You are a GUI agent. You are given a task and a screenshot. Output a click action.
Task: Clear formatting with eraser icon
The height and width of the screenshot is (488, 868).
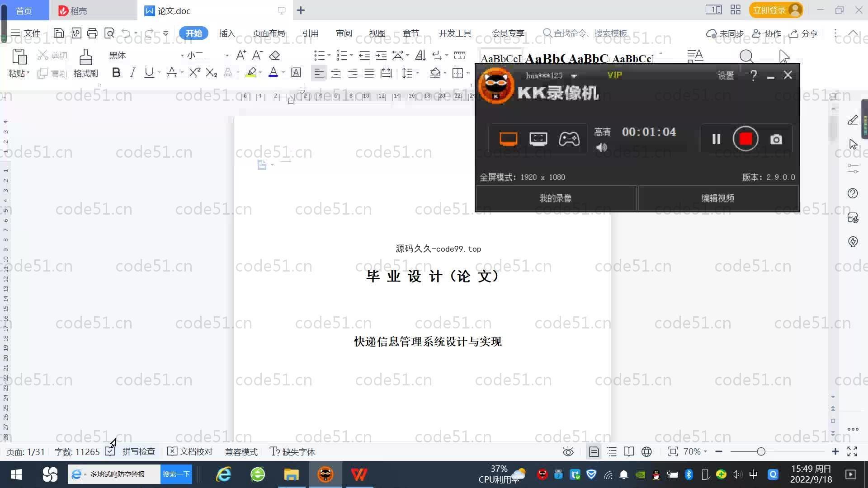point(274,56)
